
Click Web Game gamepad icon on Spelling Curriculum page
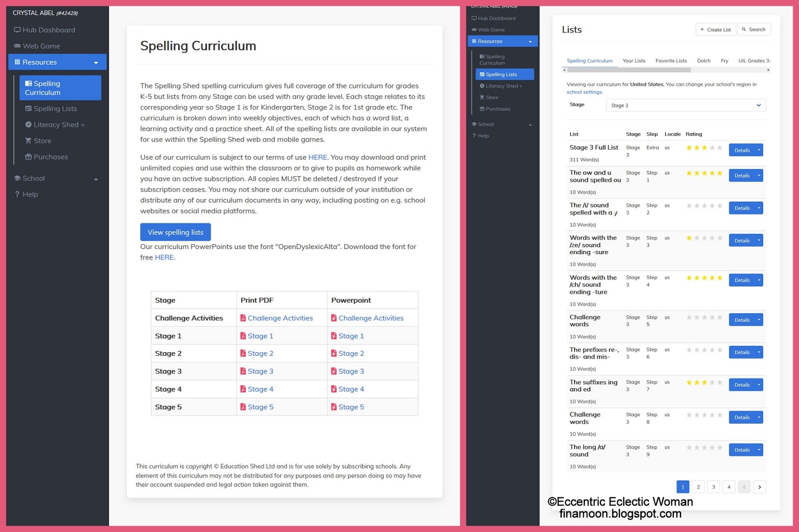click(x=17, y=46)
